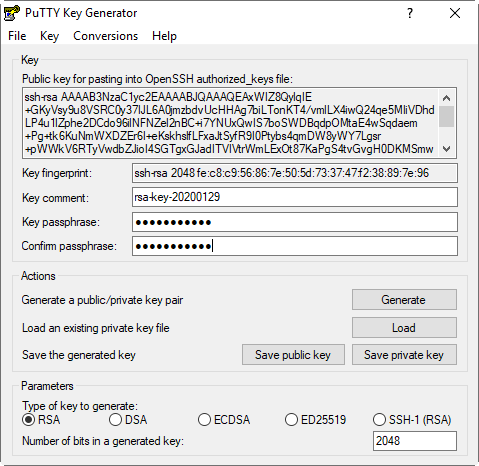Open the Help menu

(x=164, y=36)
